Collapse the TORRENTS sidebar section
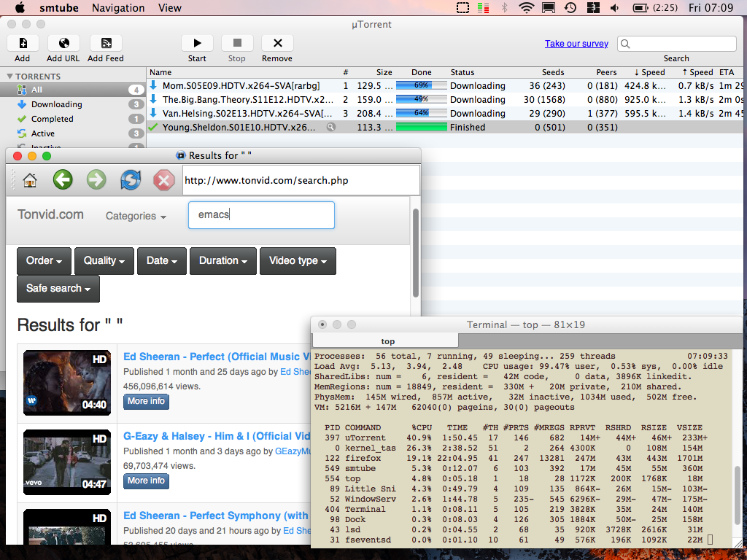 click(9, 76)
